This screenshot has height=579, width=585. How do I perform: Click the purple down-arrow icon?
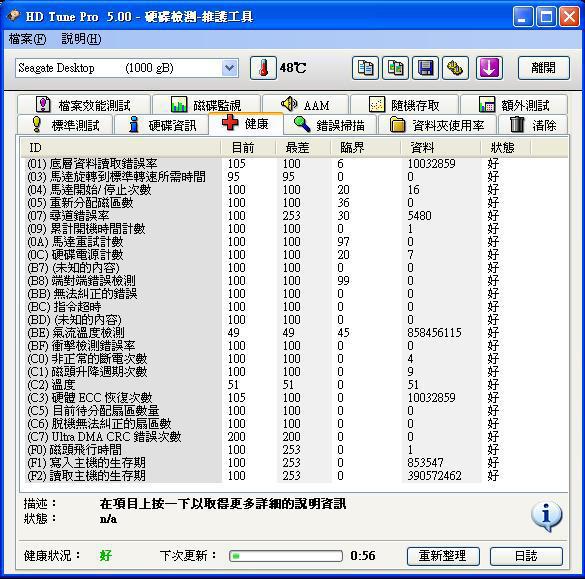489,68
